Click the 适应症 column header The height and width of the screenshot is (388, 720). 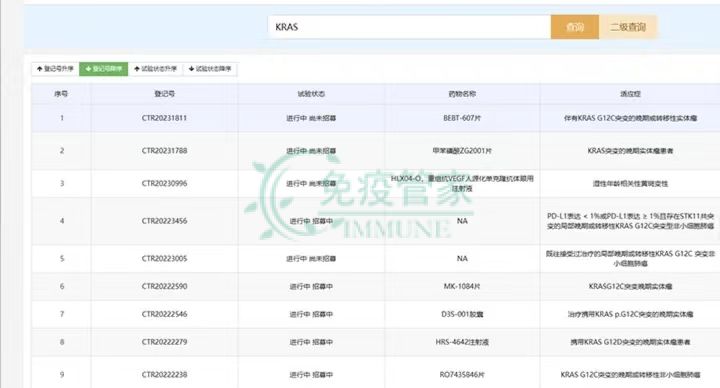[x=630, y=94]
